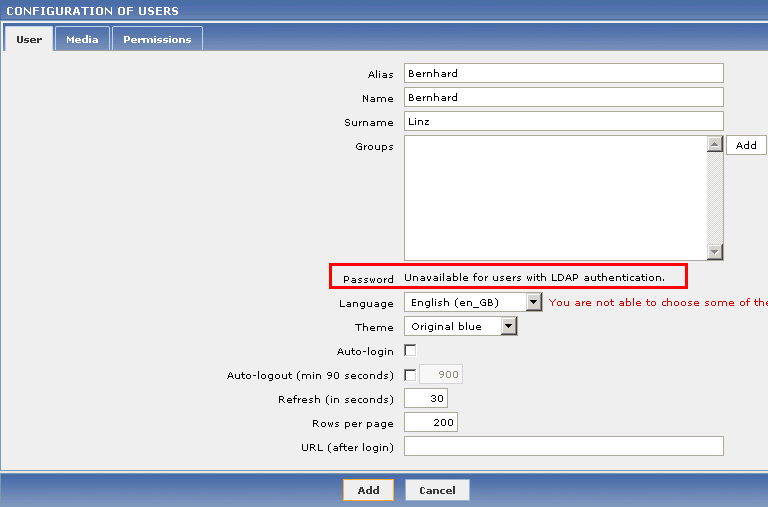Enable the Auto-login checkbox
Image resolution: width=768 pixels, height=507 pixels.
coord(410,351)
